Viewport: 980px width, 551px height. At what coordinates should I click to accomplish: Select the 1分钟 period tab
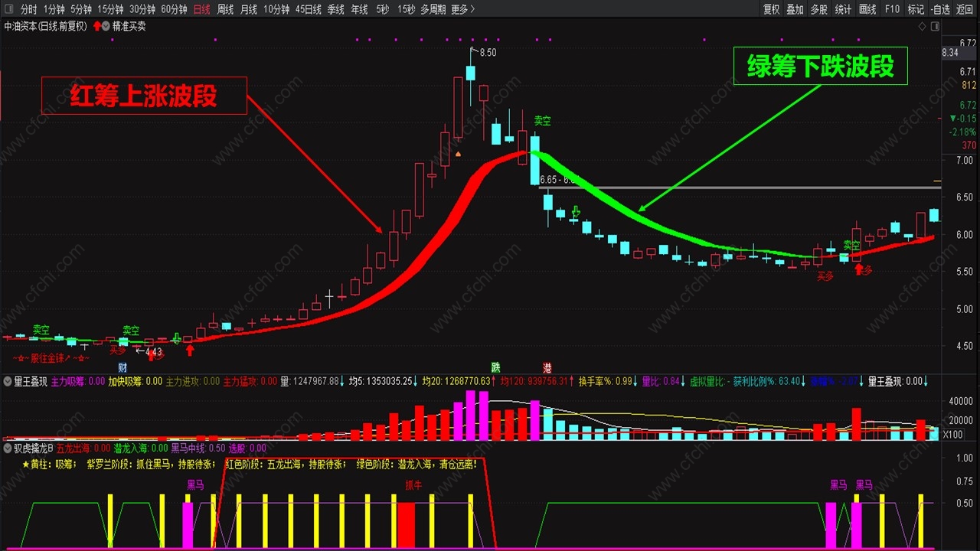point(54,9)
